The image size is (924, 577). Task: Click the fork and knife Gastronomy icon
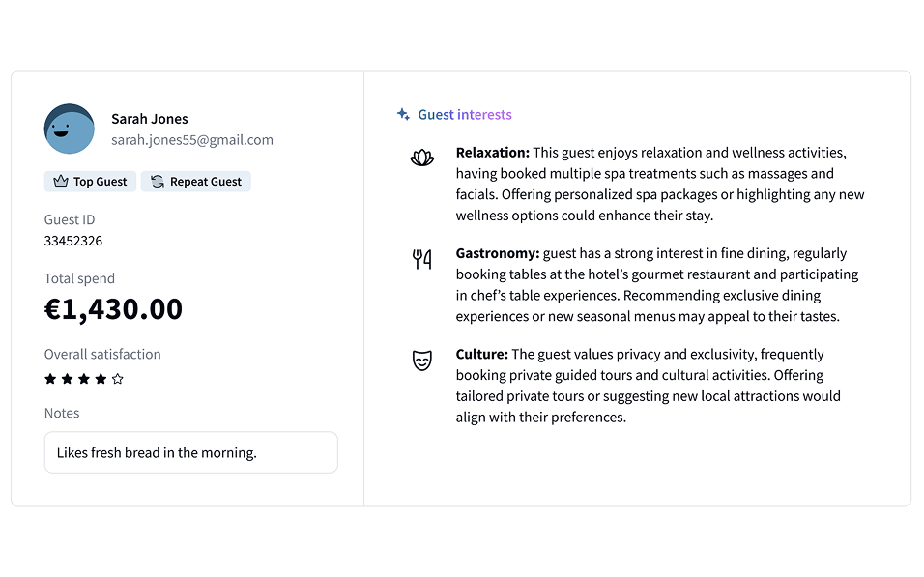(422, 259)
